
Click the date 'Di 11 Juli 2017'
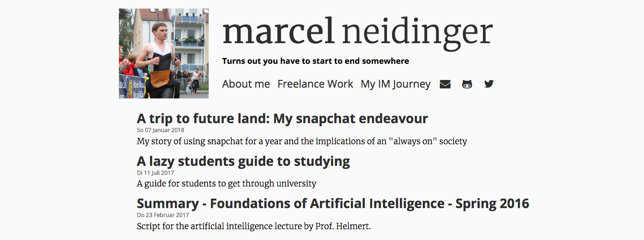pos(155,173)
